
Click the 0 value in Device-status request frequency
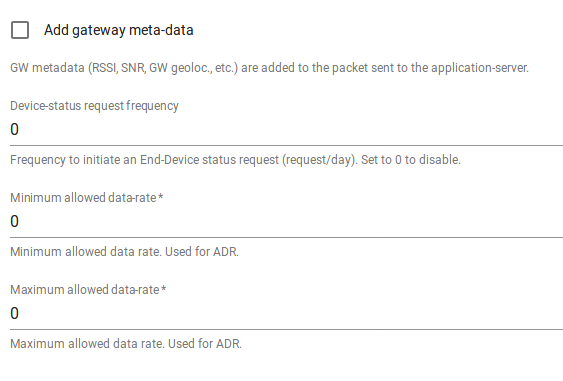tap(14, 130)
